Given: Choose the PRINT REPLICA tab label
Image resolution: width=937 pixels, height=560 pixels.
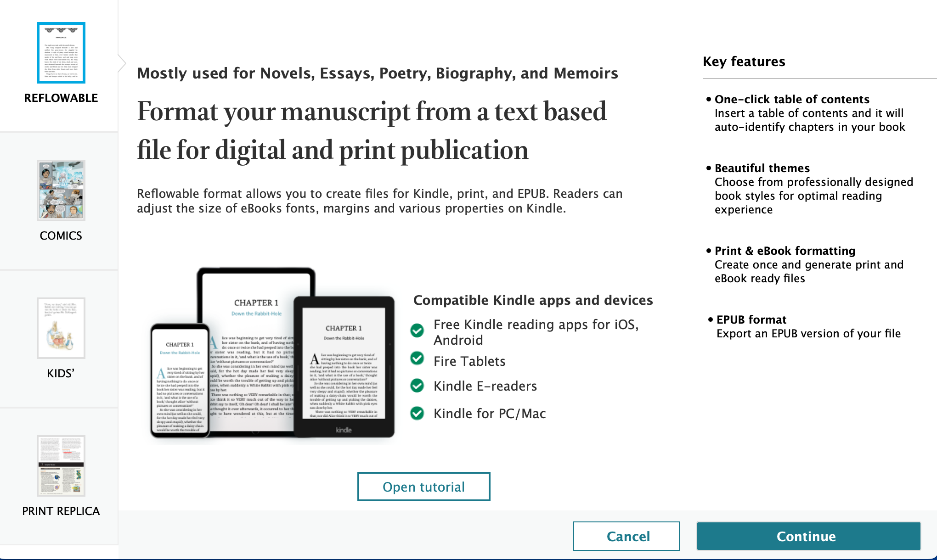Looking at the screenshot, I should click(x=61, y=511).
